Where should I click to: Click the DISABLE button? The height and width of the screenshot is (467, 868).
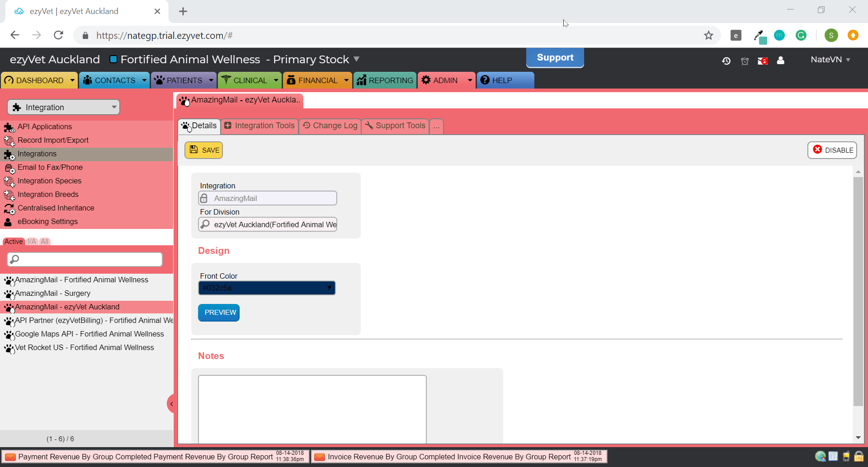[832, 150]
